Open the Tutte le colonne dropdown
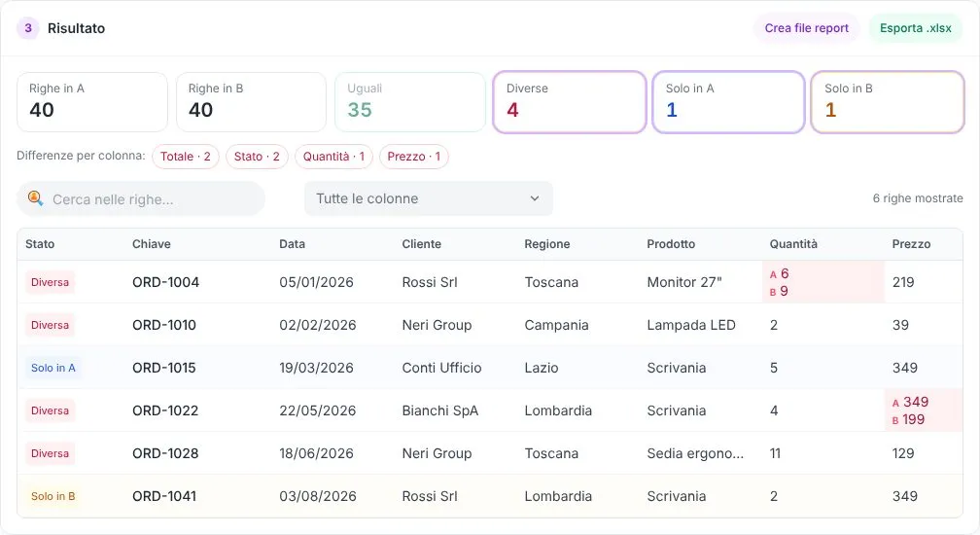Screen dimensions: 980x535 click(428, 198)
